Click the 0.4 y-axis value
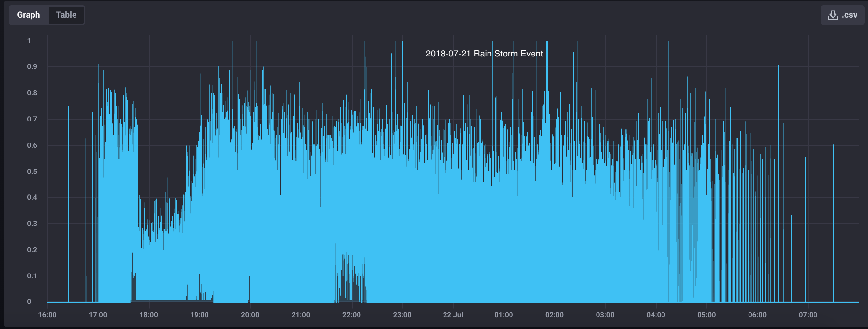This screenshot has height=329, width=868. coord(32,198)
